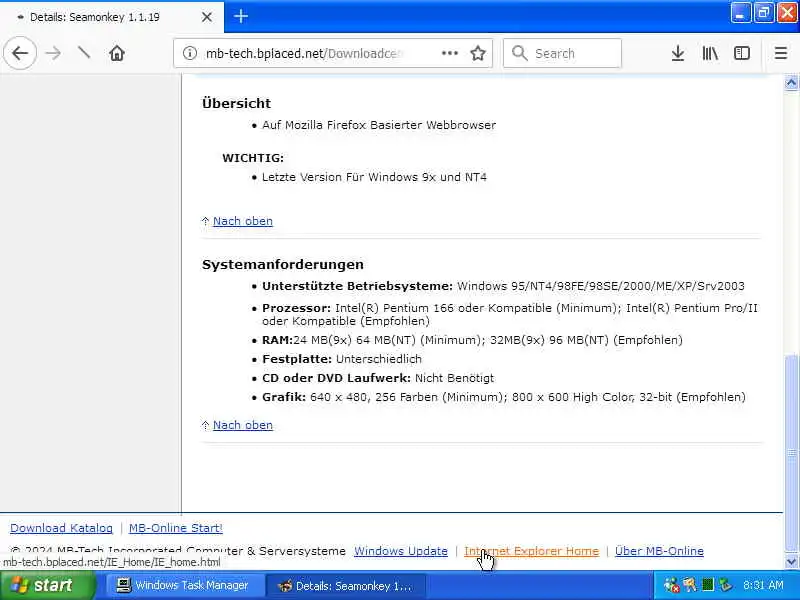800x600 pixels.
Task: Click the green square tray icon
Action: pos(707,585)
